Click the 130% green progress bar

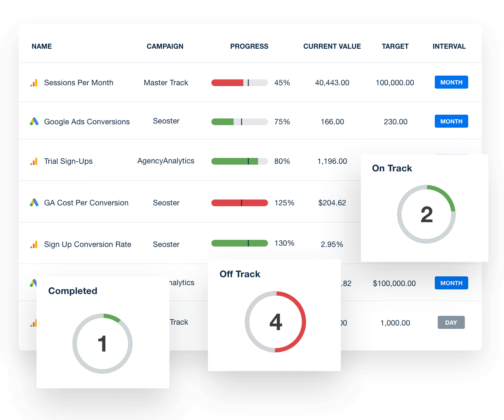click(239, 243)
